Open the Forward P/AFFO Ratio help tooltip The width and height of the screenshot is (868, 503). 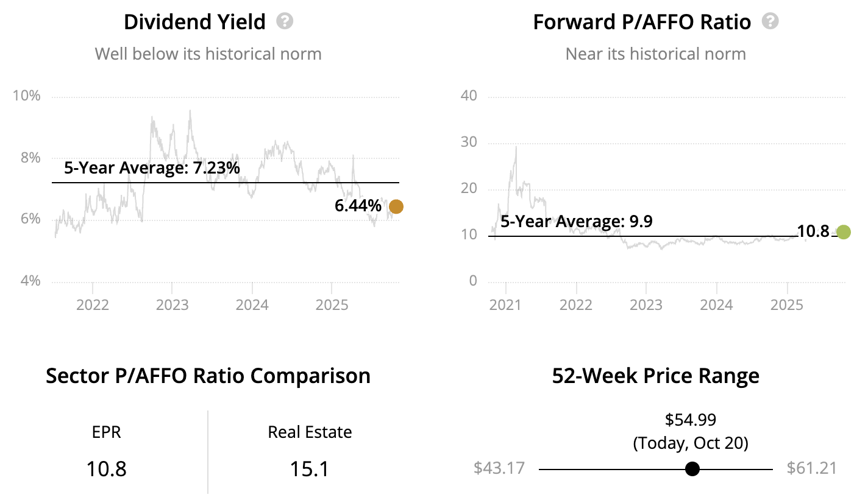(x=771, y=22)
